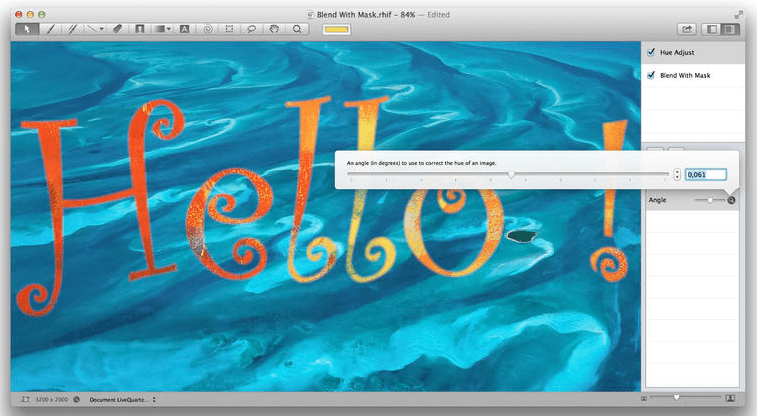The width and height of the screenshot is (757, 416).
Task: Select the rectangular marquee selection tool
Action: click(229, 29)
